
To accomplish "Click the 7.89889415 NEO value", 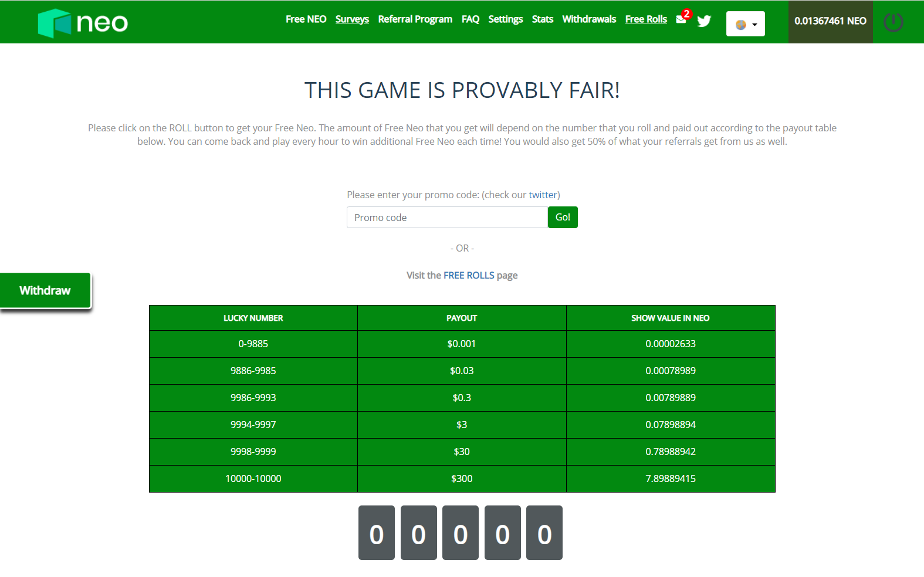I will coord(671,479).
